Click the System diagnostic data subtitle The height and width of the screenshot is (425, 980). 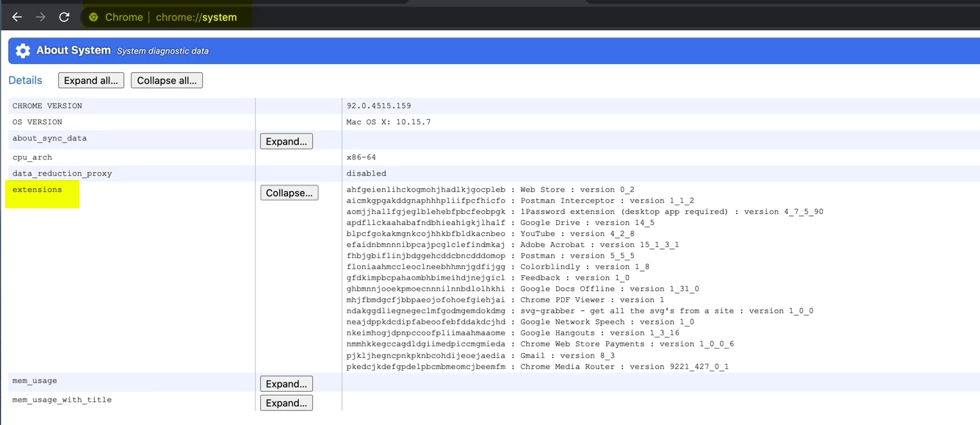162,51
